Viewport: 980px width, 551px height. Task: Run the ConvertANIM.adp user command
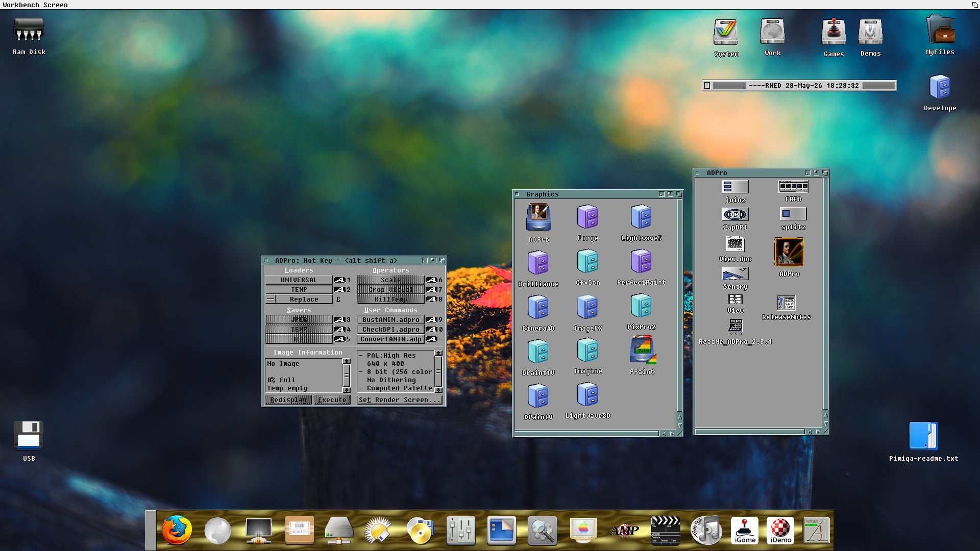click(x=390, y=339)
